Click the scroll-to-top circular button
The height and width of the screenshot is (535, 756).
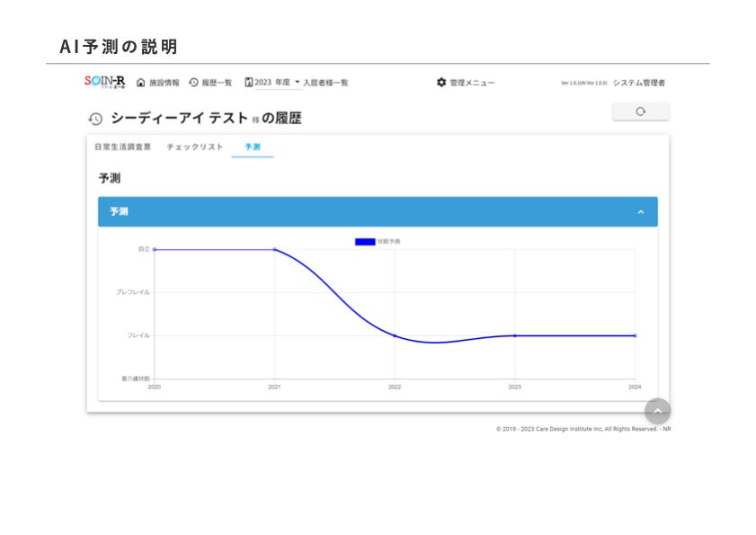(658, 411)
